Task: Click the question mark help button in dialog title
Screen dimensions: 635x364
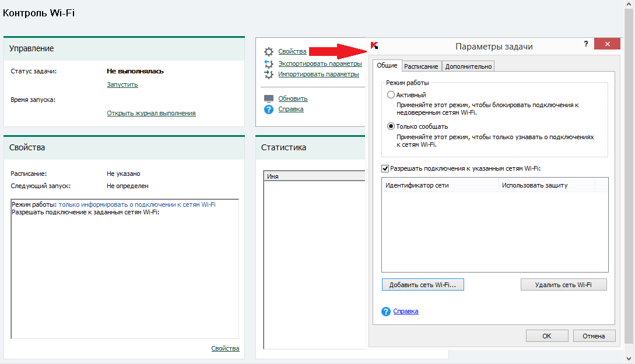Action: pos(586,44)
